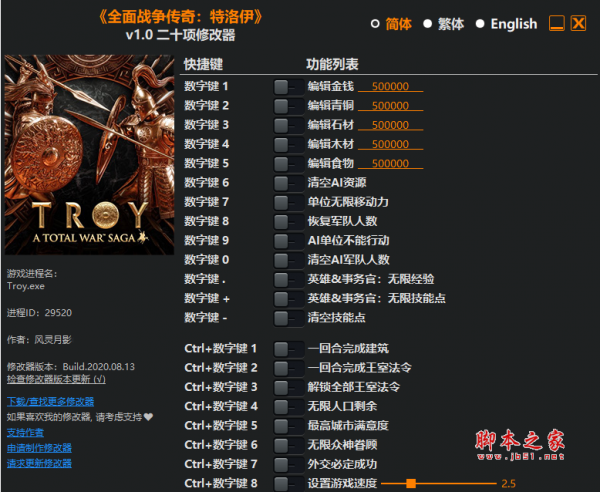Enable 单位无限移动力 toggle
The height and width of the screenshot is (492, 600).
click(289, 202)
